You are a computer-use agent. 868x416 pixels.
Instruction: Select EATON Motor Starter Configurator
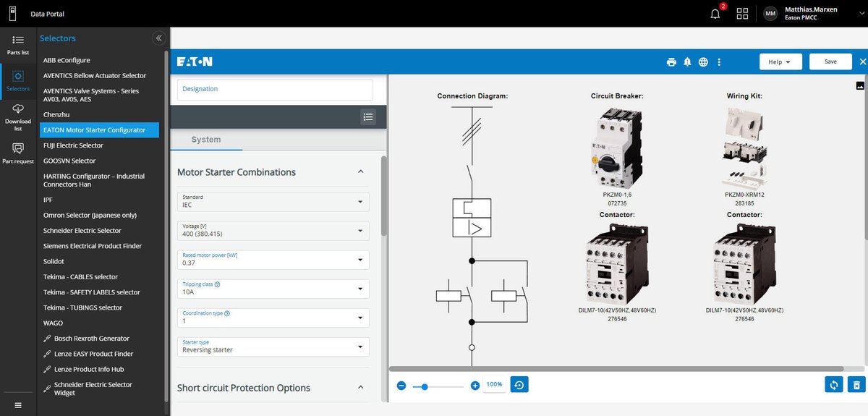(x=99, y=130)
